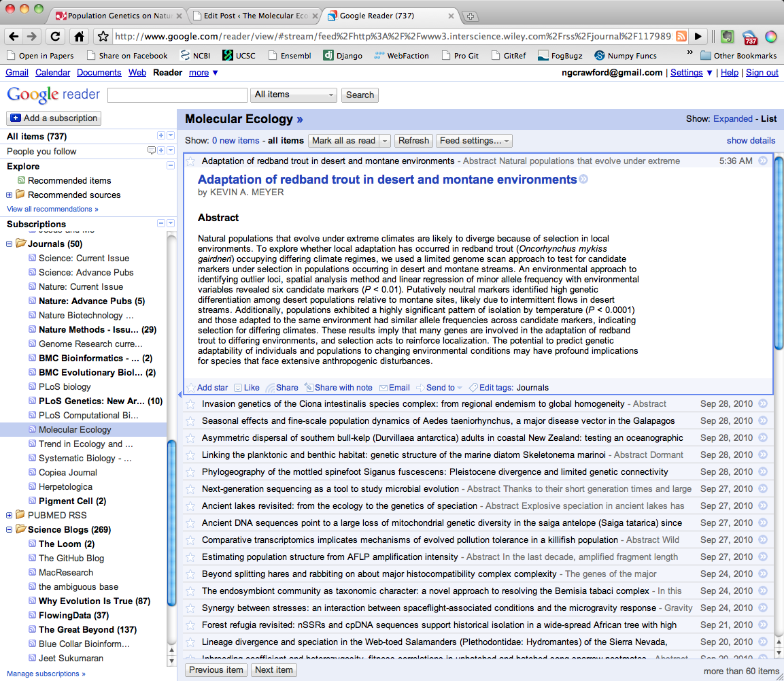Switch to the Edit Post Molecular Ecologist tab
Screen dimensions: 784x681
255,16
